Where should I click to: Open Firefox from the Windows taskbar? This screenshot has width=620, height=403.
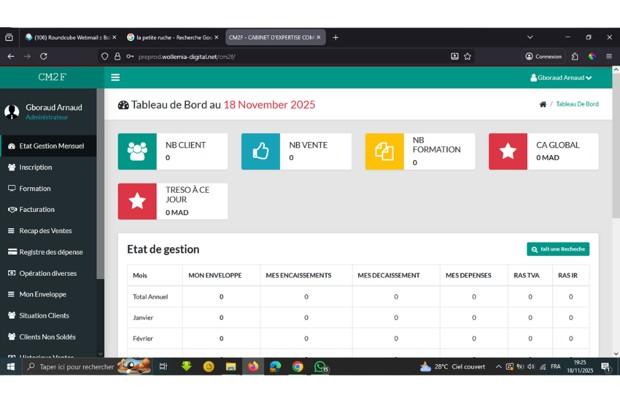point(253,367)
